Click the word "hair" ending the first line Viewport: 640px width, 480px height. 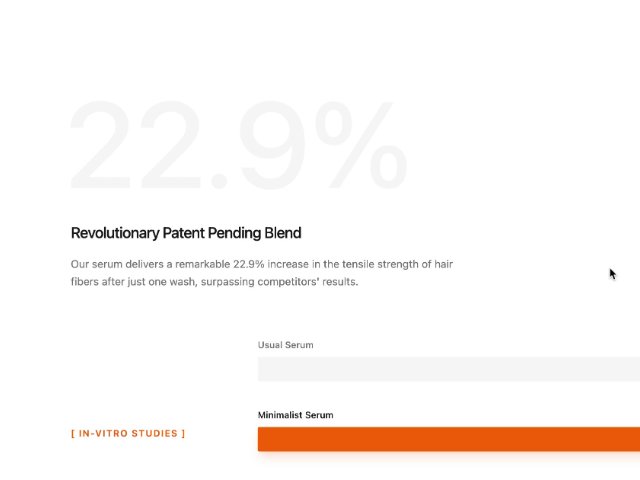(x=443, y=264)
